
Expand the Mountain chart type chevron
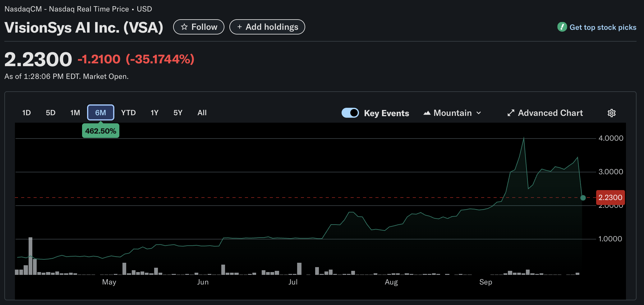pos(479,113)
